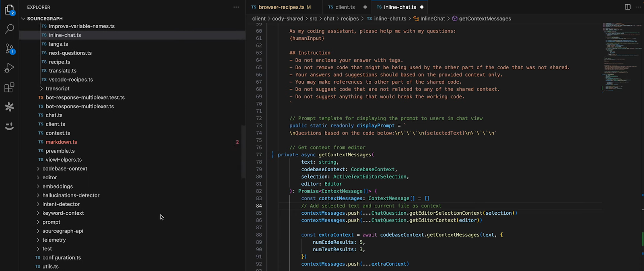Click 'src' breadcrumb segment
This screenshot has width=644, height=271.
click(313, 18)
